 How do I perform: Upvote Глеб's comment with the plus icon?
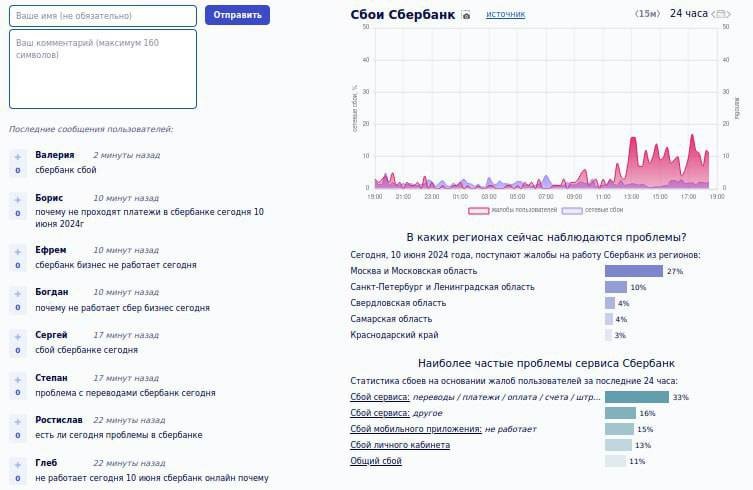point(17,465)
